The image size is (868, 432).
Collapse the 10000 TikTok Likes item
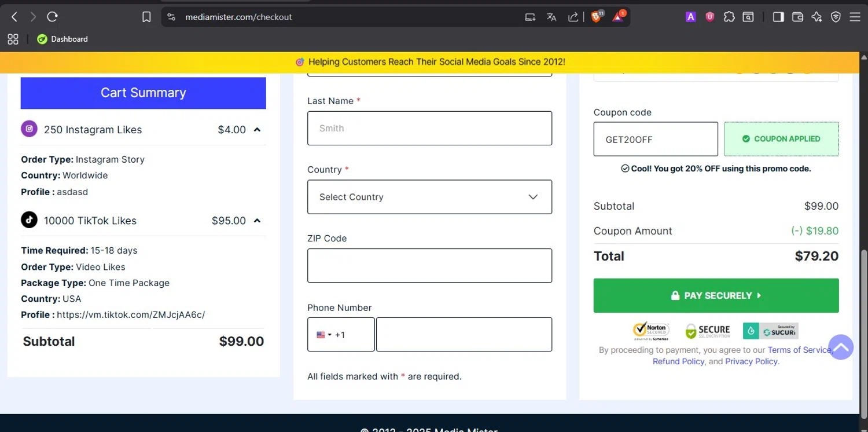257,221
